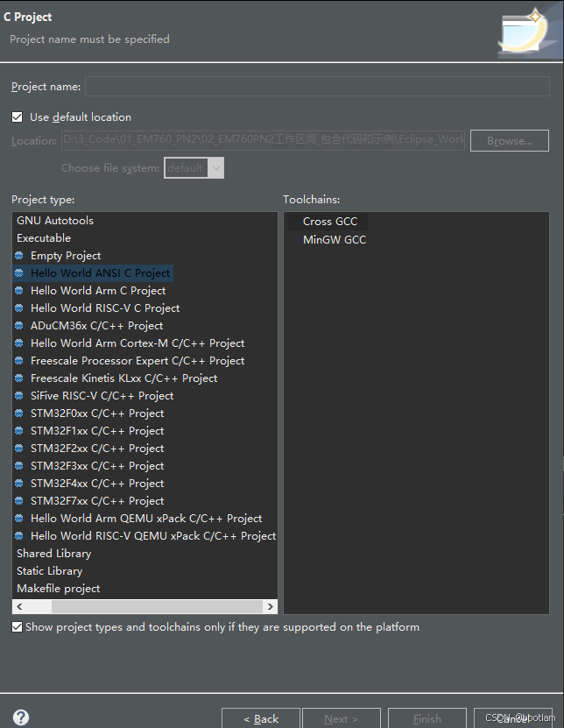Click the Location path field
This screenshot has height=728, width=564.
click(264, 140)
